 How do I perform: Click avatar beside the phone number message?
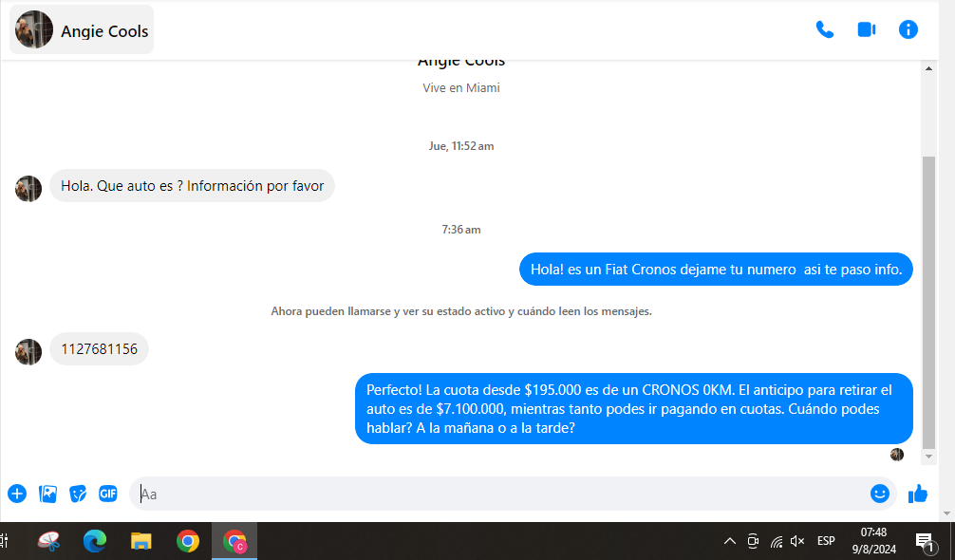(28, 352)
